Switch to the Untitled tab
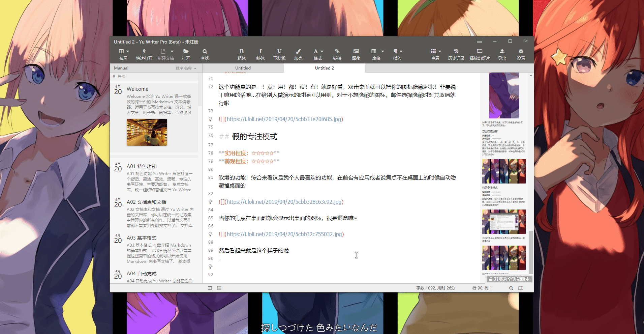This screenshot has width=644, height=334. (243, 68)
